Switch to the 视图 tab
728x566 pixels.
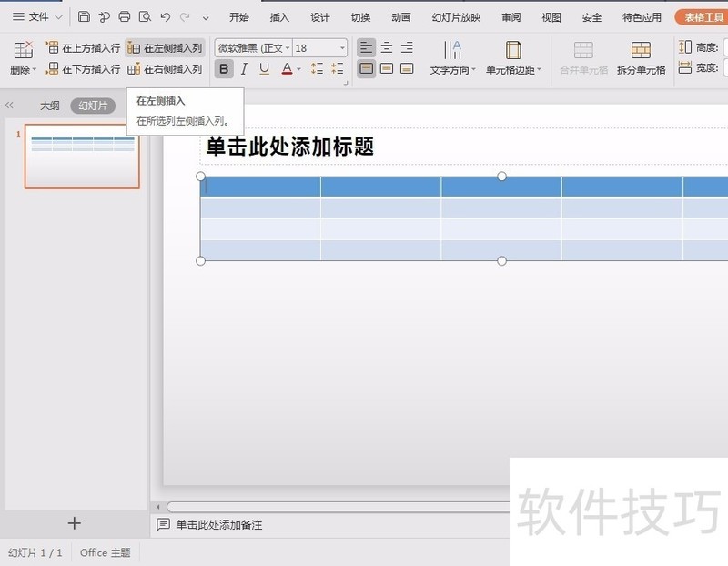click(551, 17)
